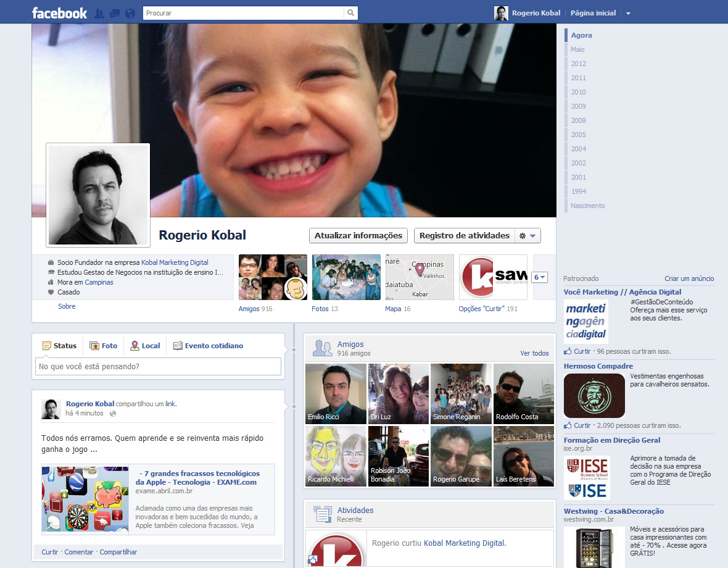Select the Foto tab in composer
This screenshot has width=728, height=568.
(x=103, y=346)
